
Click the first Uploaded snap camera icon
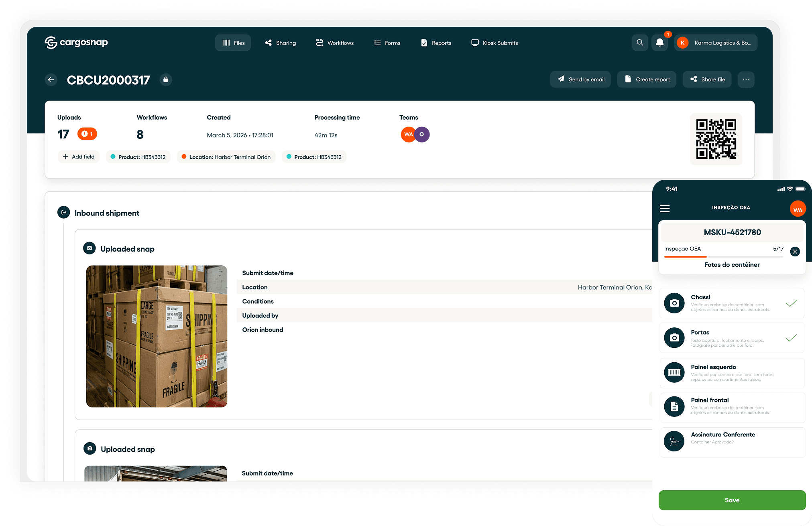(90, 248)
